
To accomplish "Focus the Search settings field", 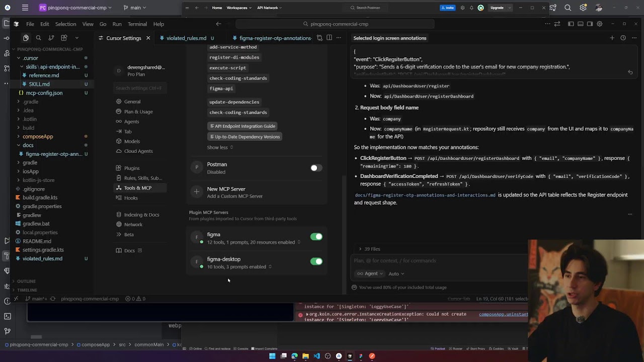I will coord(139,88).
